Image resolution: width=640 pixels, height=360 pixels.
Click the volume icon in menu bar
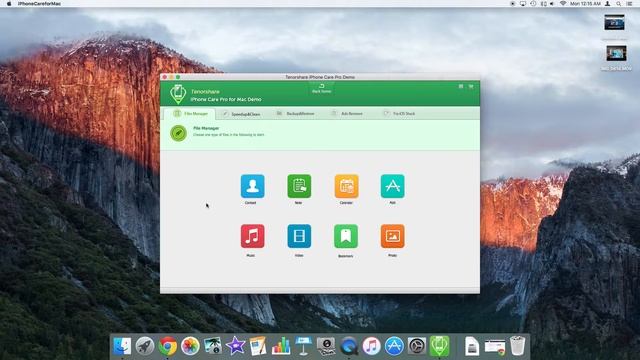552,4
